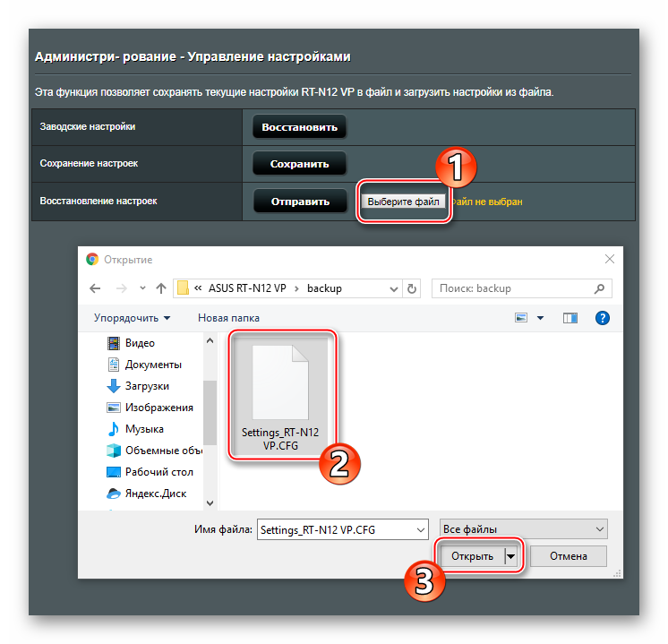Go up one folder level
Viewport: 668px width, 644px height.
click(161, 288)
